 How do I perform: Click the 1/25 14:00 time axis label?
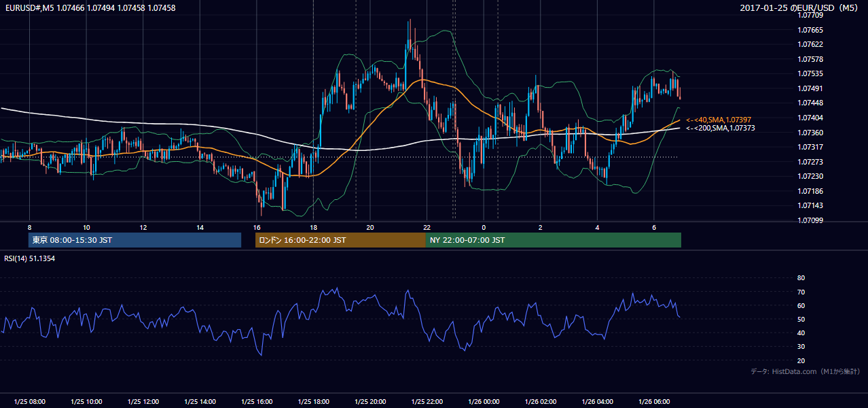(x=200, y=402)
